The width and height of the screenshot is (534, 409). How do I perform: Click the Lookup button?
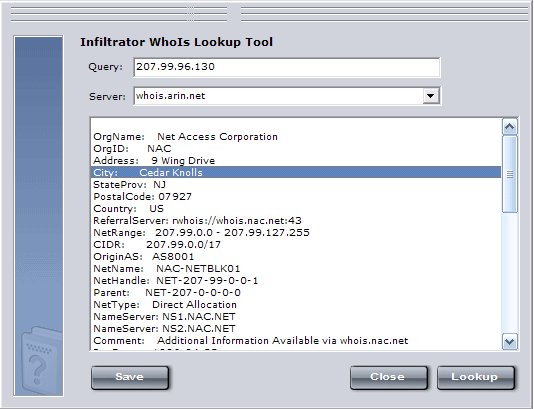coord(475,377)
